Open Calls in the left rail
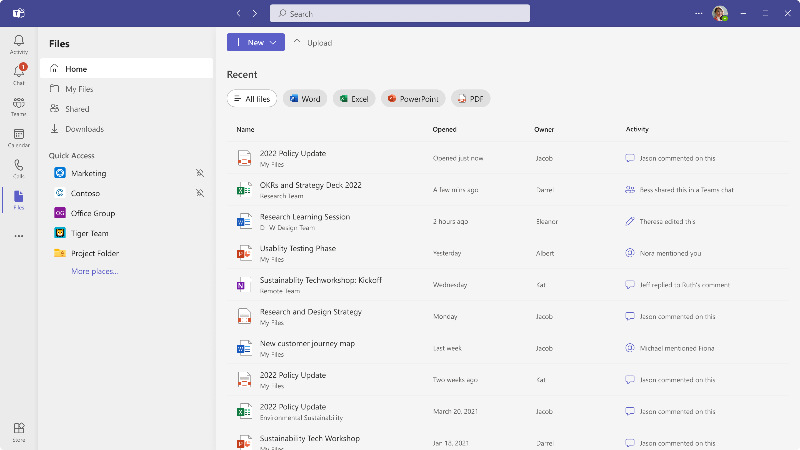The width and height of the screenshot is (800, 450). (18, 167)
